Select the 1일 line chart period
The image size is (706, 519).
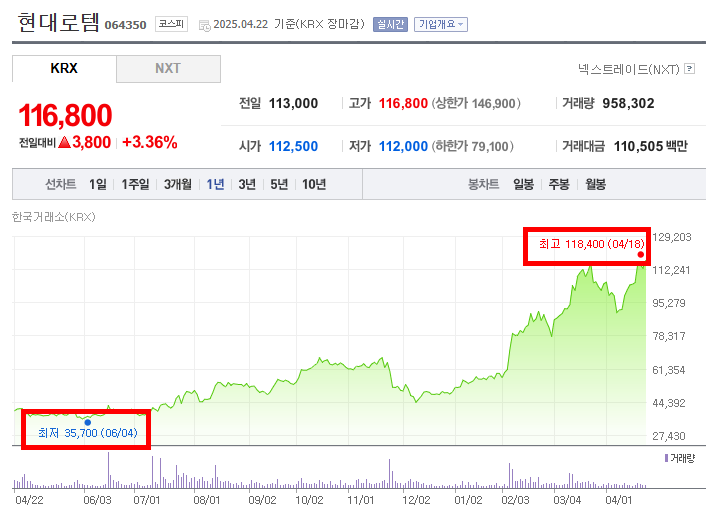(98, 184)
